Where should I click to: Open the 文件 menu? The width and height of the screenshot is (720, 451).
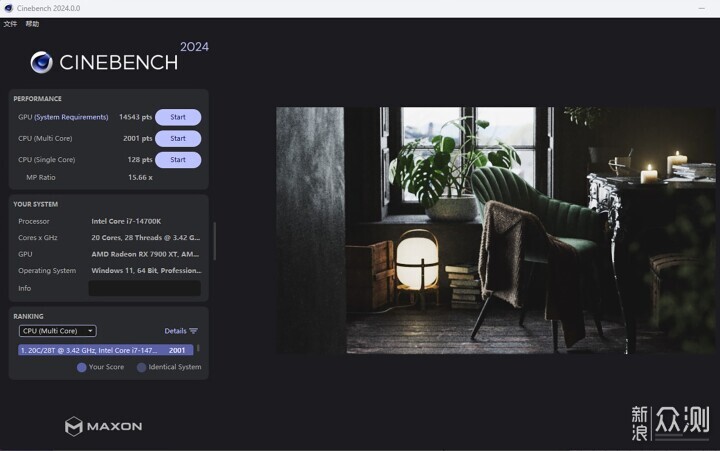click(10, 24)
